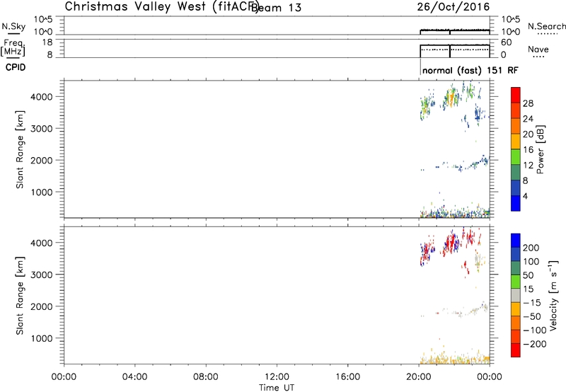Screen dimensions: 566x392
Task: Click the red bottom segment of Velocity colorbar
Action: coord(516,350)
